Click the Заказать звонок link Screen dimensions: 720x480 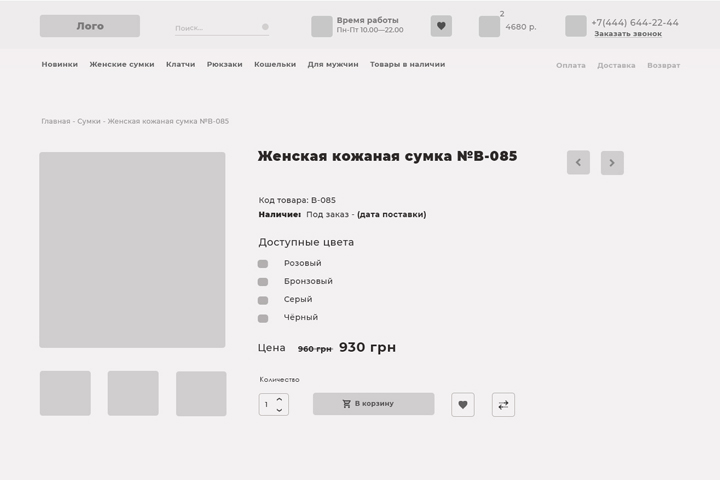[628, 34]
